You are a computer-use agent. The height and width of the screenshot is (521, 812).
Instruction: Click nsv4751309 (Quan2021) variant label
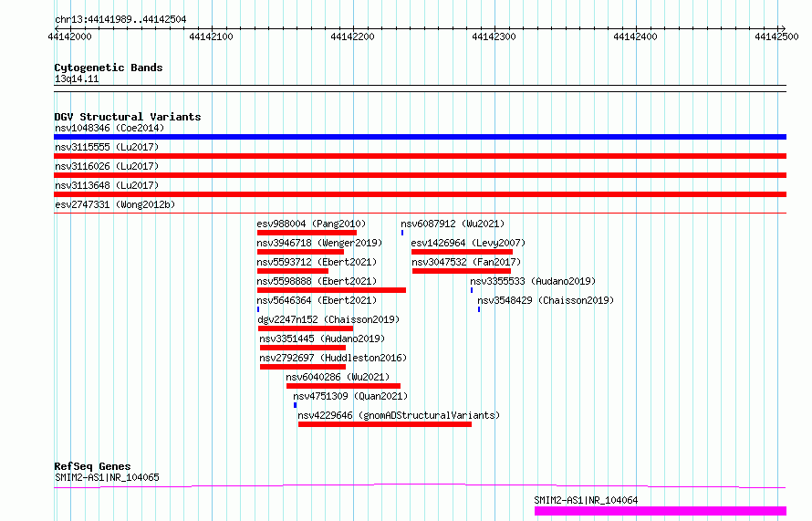pos(350,396)
